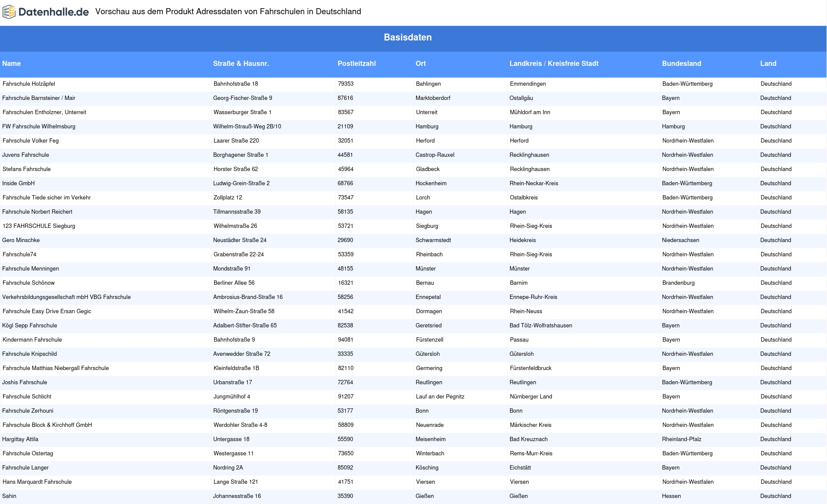Click district Mühldorf am Inn
827x504 pixels.
coord(530,112)
